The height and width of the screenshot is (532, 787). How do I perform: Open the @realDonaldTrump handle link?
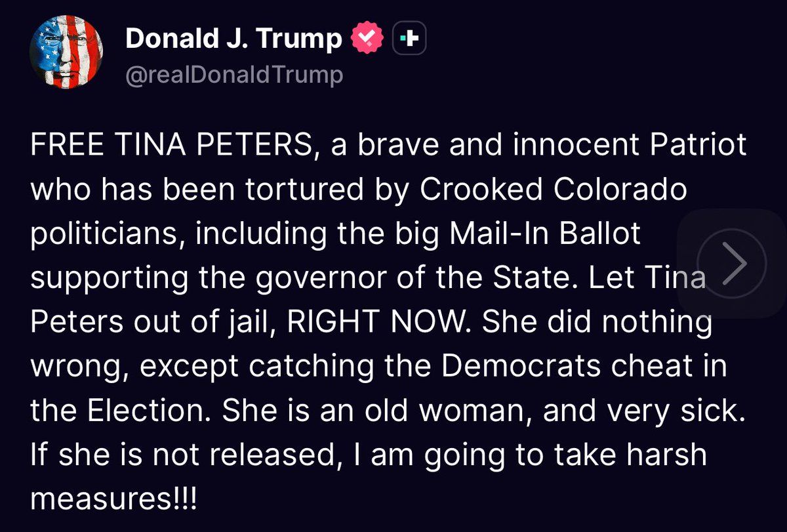234,75
